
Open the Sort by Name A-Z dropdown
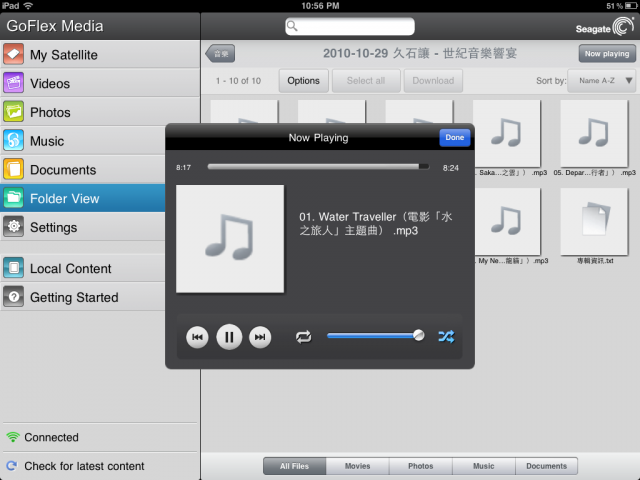(602, 81)
